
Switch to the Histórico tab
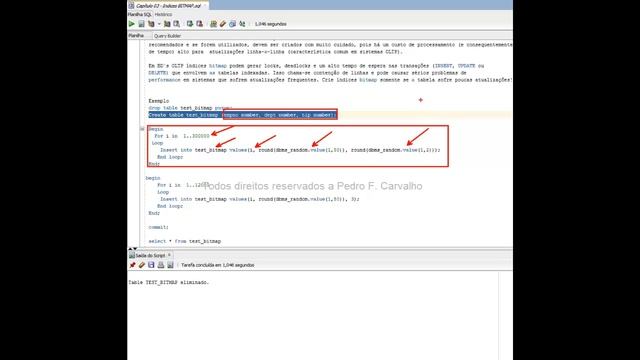pos(163,15)
